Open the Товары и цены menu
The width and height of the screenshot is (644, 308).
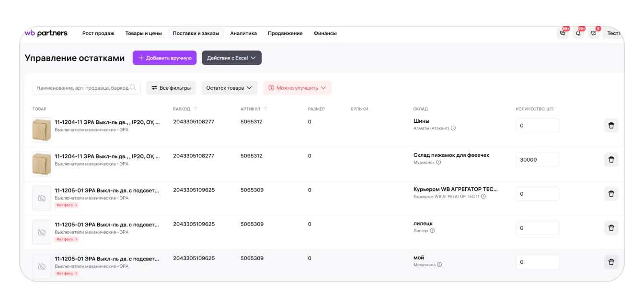143,34
